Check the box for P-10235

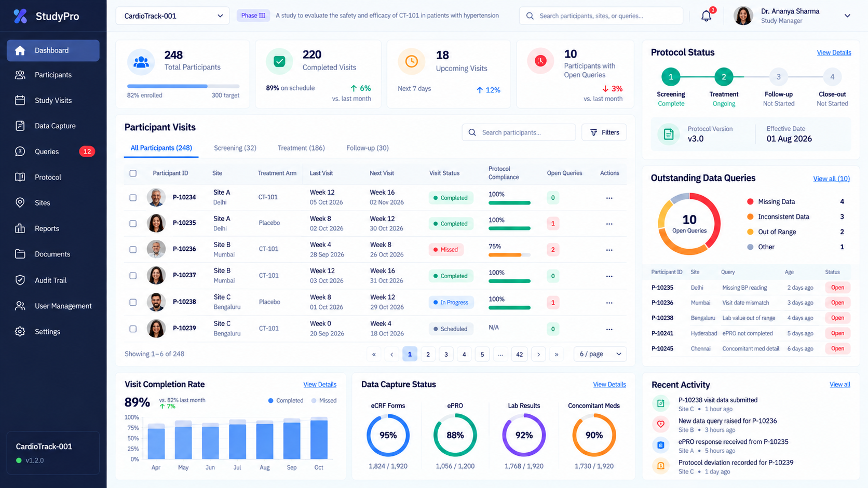[x=133, y=224]
